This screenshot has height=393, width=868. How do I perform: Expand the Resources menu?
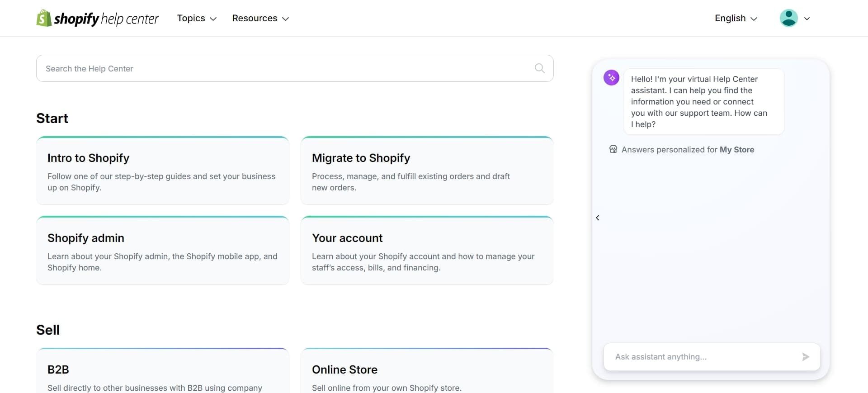coord(260,18)
